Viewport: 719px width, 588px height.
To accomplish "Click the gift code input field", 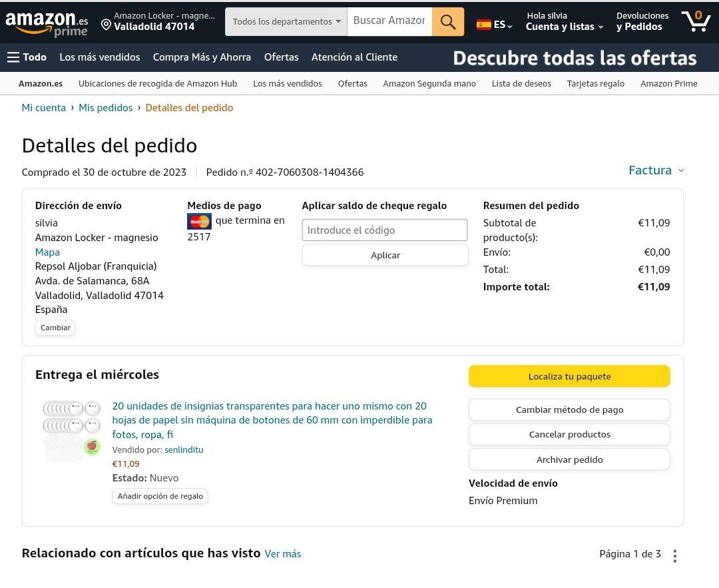I will click(x=385, y=230).
